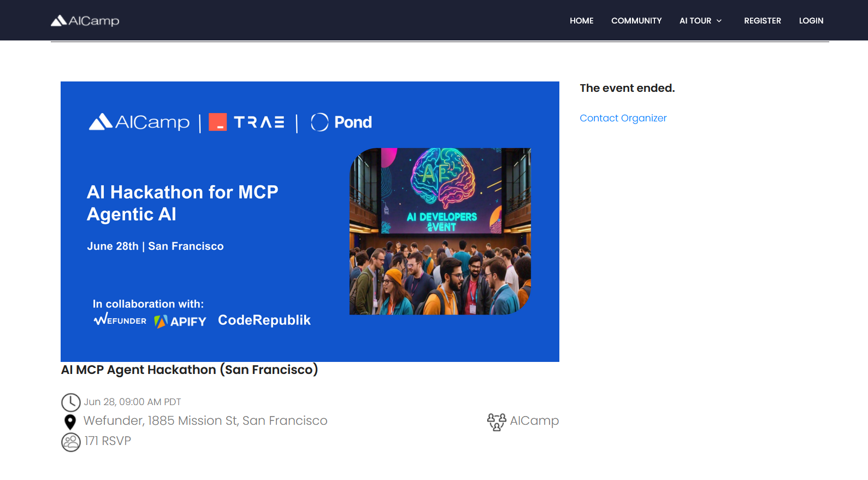Select the 171 RSVP count

click(108, 441)
